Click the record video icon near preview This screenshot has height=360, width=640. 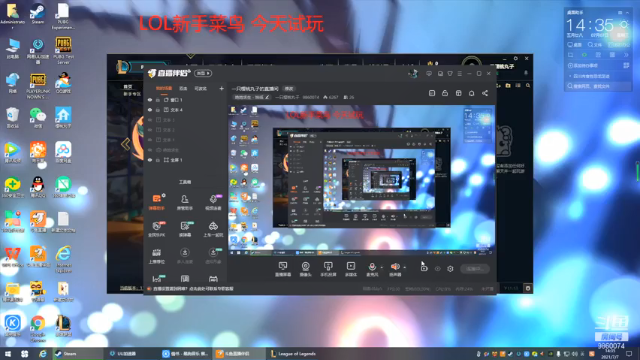pos(424,268)
